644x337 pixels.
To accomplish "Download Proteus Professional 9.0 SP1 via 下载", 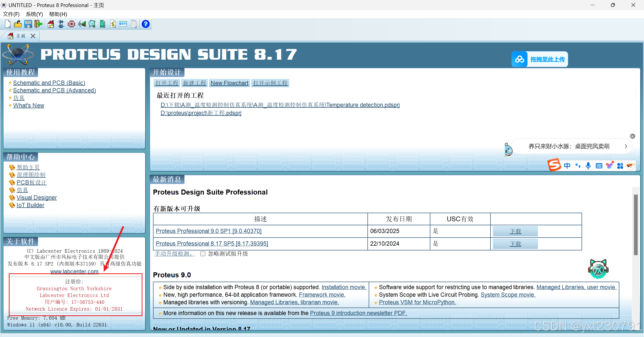I will (515, 231).
